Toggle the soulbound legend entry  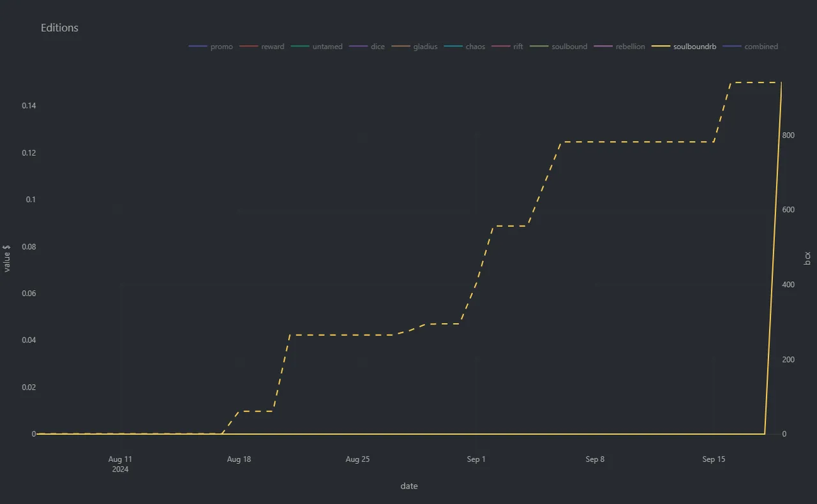click(558, 47)
